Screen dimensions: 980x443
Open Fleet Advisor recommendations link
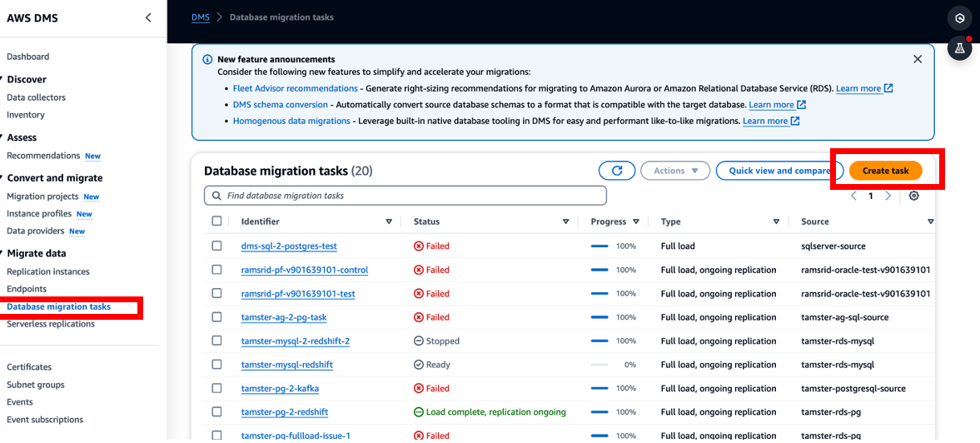[295, 88]
